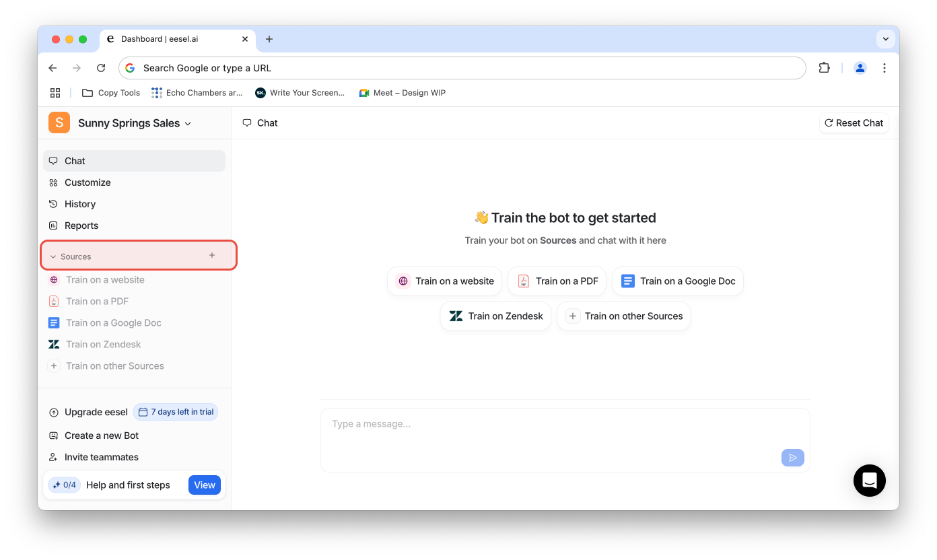Select sidebar Train on Zendesk
This screenshot has height=560, width=937.
103,345
